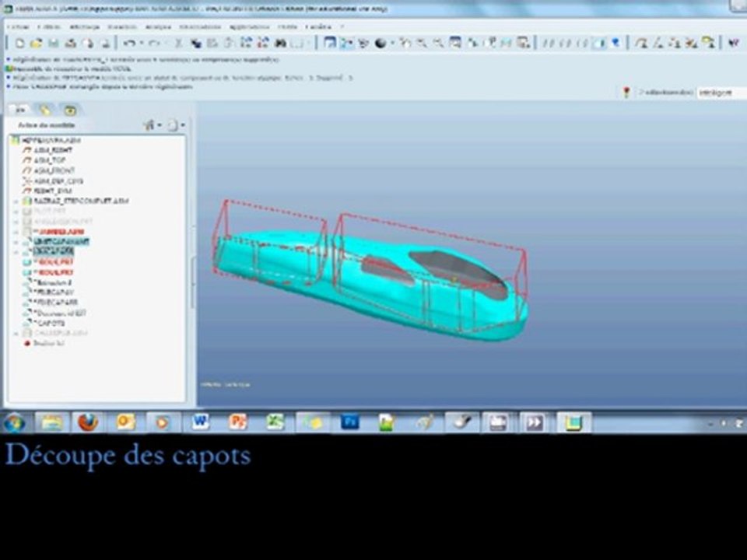Open Excel from the taskbar
Viewport: 747px width, 560px height.
tap(275, 422)
